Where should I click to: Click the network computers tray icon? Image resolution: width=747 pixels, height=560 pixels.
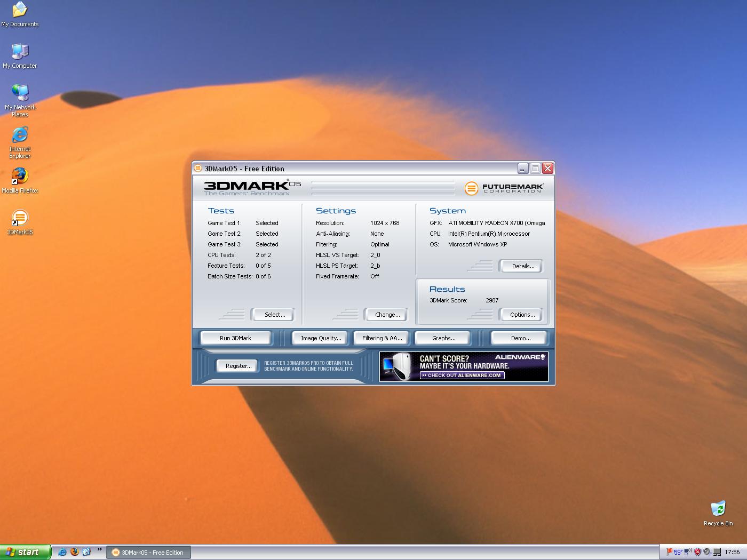click(717, 552)
